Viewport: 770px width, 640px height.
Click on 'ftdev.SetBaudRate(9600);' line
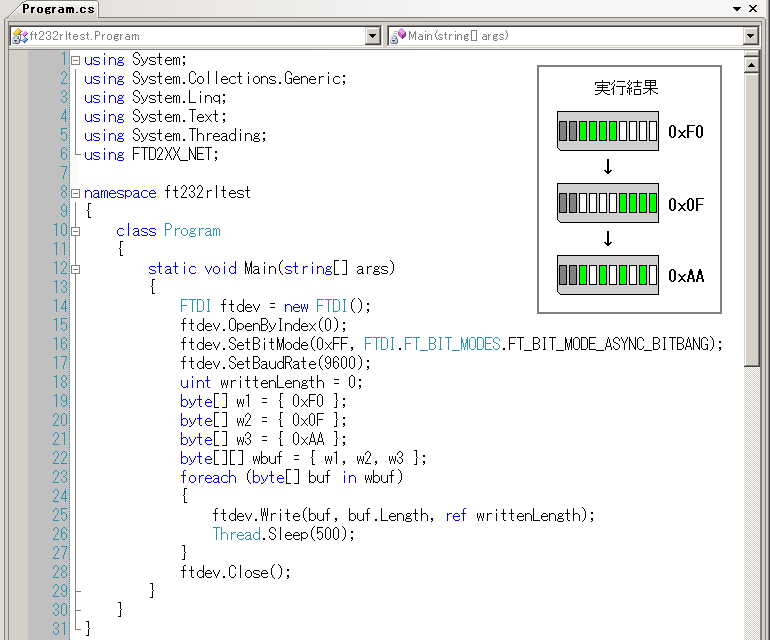[x=275, y=363]
